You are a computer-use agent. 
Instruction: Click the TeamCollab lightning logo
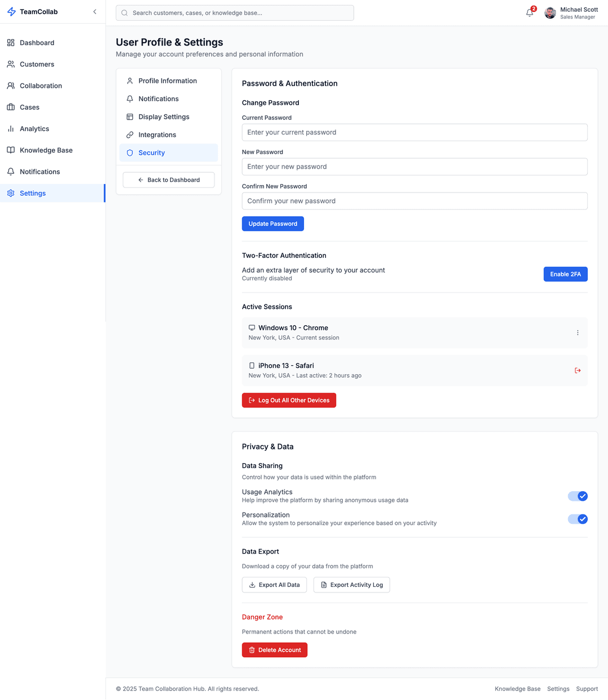[x=11, y=12]
